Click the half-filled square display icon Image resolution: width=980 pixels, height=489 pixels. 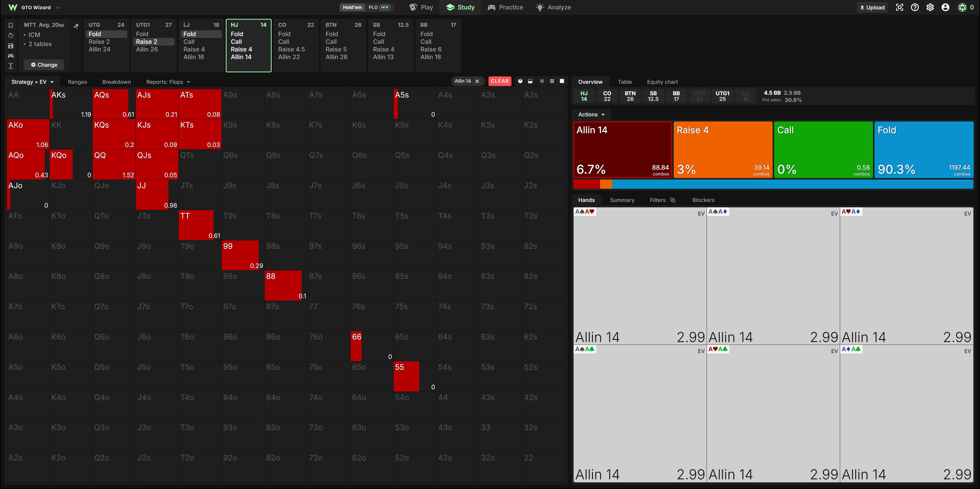(530, 81)
